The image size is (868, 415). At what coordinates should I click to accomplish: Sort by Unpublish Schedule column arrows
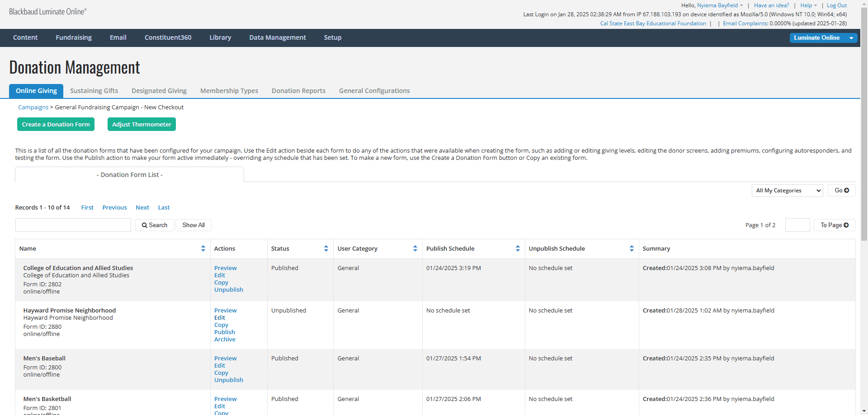[632, 248]
